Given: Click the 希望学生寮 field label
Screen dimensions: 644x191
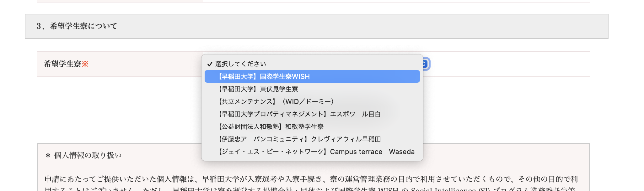Looking at the screenshot, I should point(62,64).
